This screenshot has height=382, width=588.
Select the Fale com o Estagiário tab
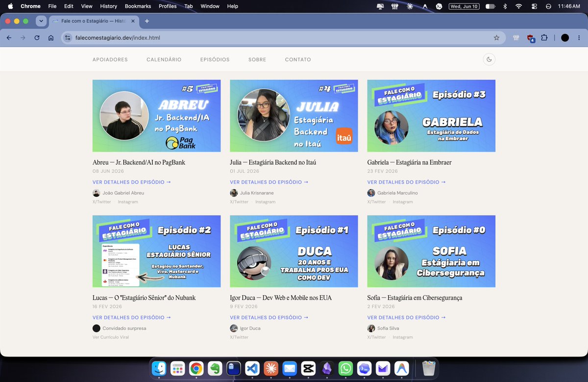(94, 21)
